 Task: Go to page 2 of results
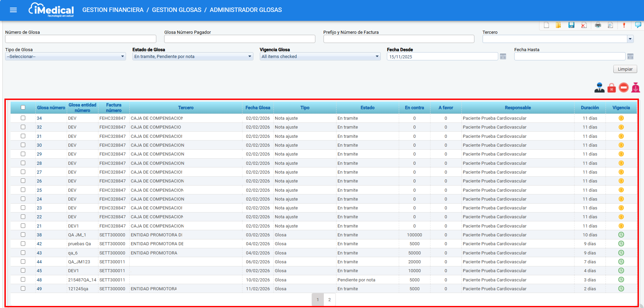coord(329,300)
